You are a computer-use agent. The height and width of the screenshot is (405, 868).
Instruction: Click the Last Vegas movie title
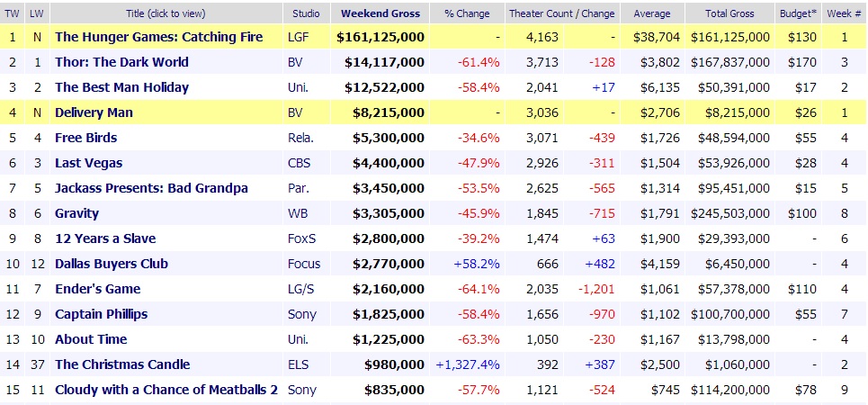88,163
